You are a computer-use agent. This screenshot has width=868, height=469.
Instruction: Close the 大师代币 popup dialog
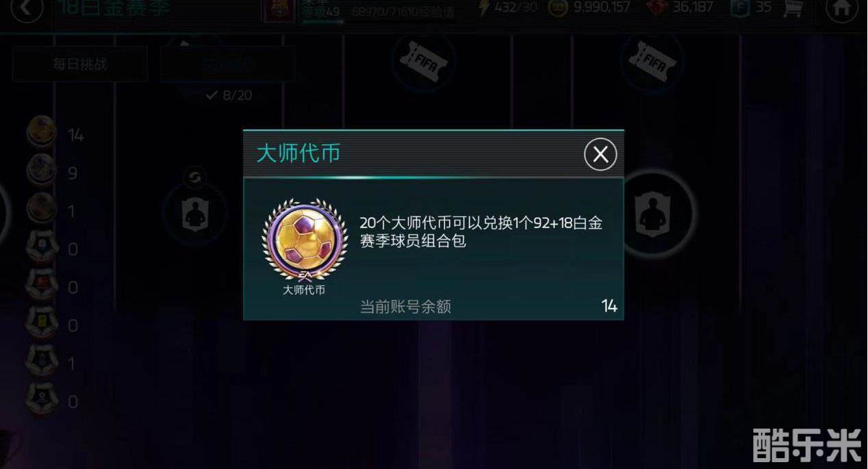tap(600, 155)
